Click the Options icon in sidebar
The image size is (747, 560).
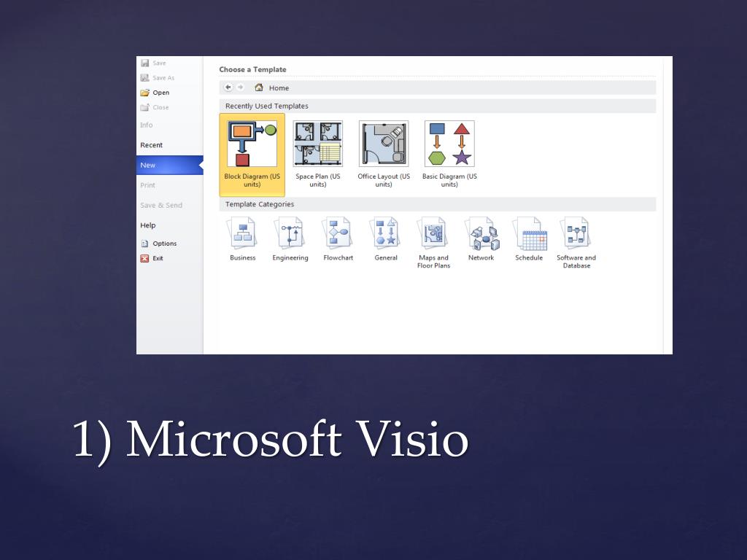coord(145,244)
